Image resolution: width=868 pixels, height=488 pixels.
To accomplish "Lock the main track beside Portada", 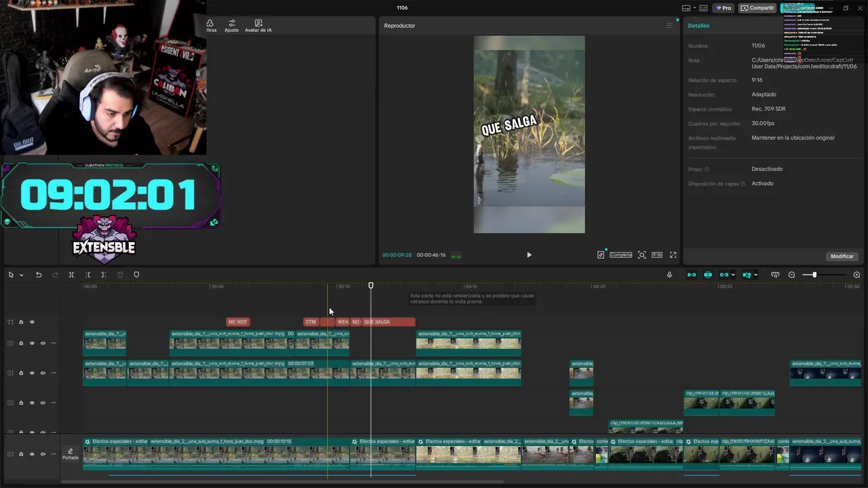I will (21, 454).
